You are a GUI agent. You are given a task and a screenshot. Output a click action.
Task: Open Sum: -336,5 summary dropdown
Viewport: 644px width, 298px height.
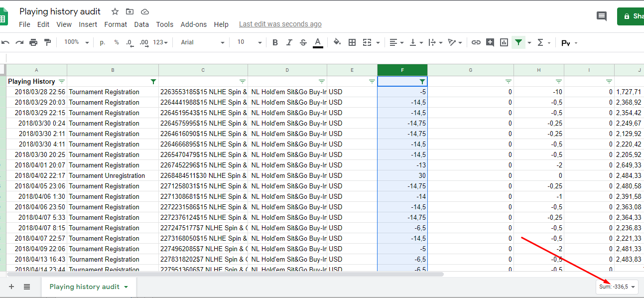tap(617, 287)
